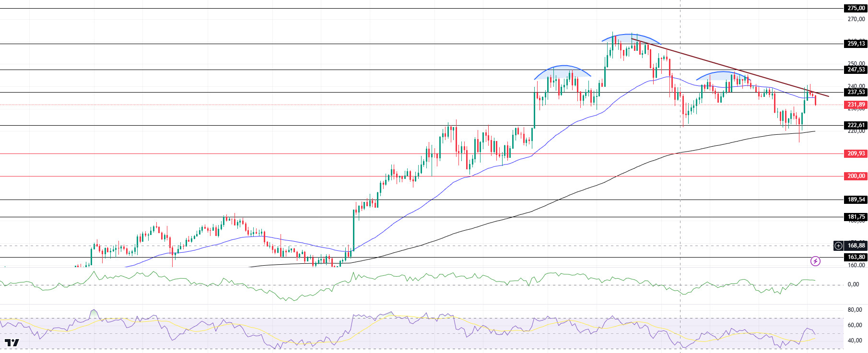Select the 189,54 price level label
The width and height of the screenshot is (868, 353).
856,200
